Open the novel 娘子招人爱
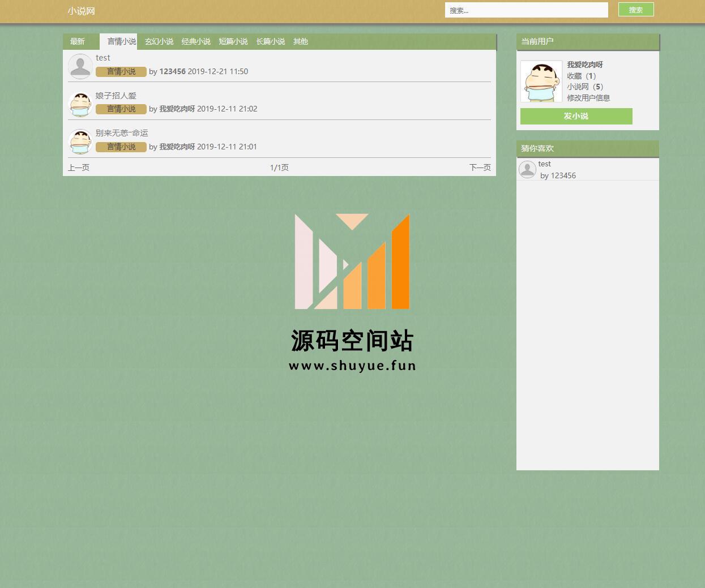 116,96
